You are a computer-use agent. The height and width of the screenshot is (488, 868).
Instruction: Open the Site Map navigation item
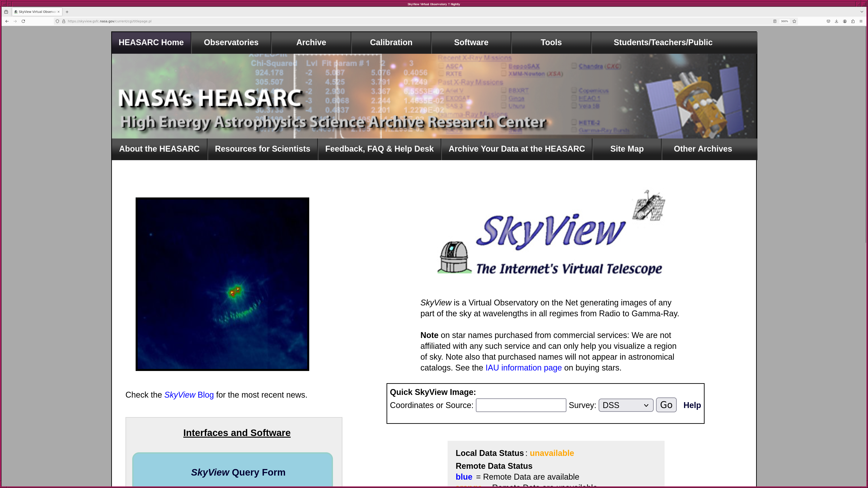[627, 149]
